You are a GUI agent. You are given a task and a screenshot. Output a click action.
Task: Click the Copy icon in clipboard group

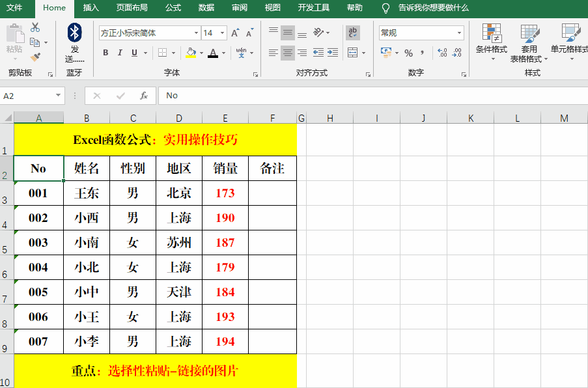tap(35, 42)
